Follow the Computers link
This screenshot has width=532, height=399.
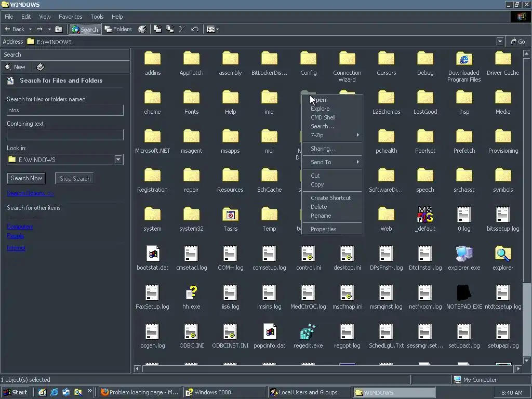[x=20, y=227]
